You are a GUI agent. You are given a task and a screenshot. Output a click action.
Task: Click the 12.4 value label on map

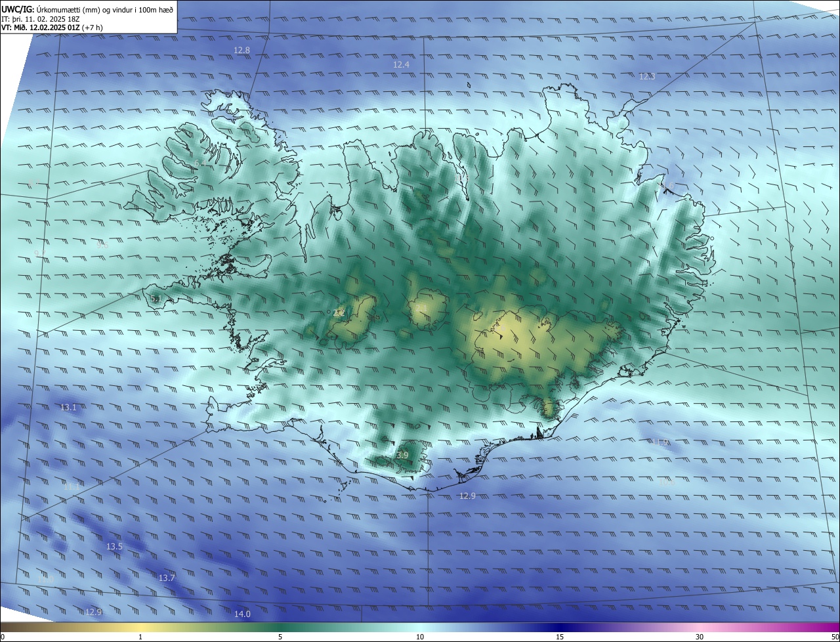401,64
